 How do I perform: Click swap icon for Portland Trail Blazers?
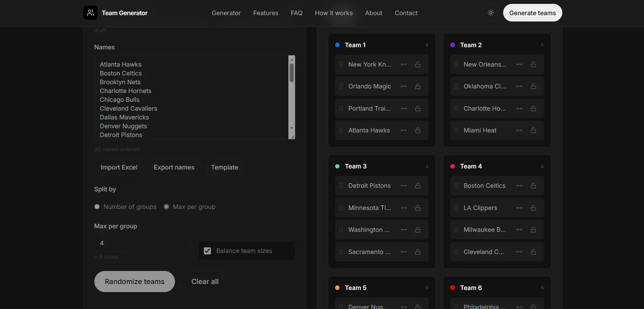[x=404, y=109]
